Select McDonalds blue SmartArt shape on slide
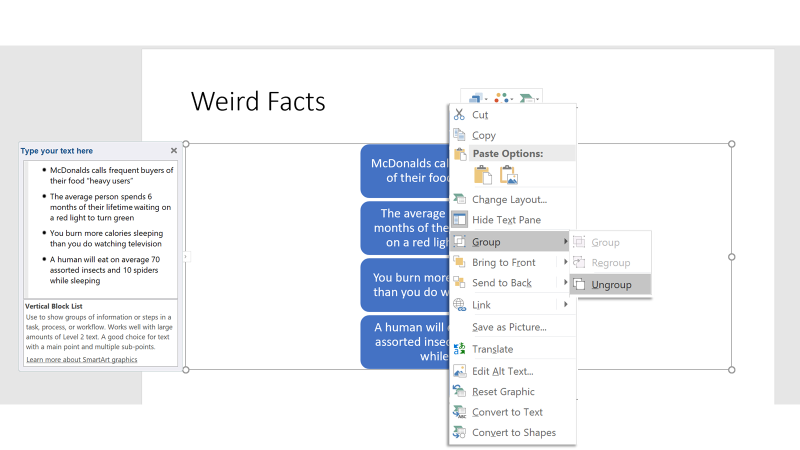 click(x=404, y=171)
